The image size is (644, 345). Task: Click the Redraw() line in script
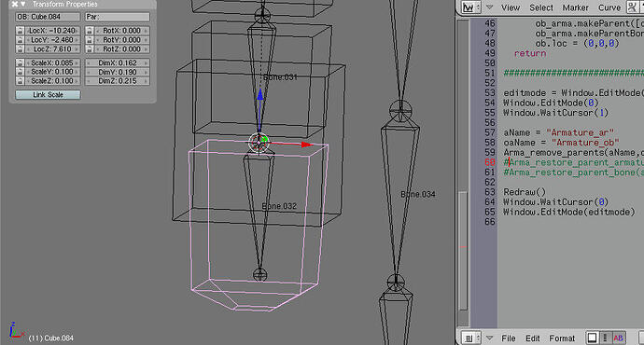point(525,192)
